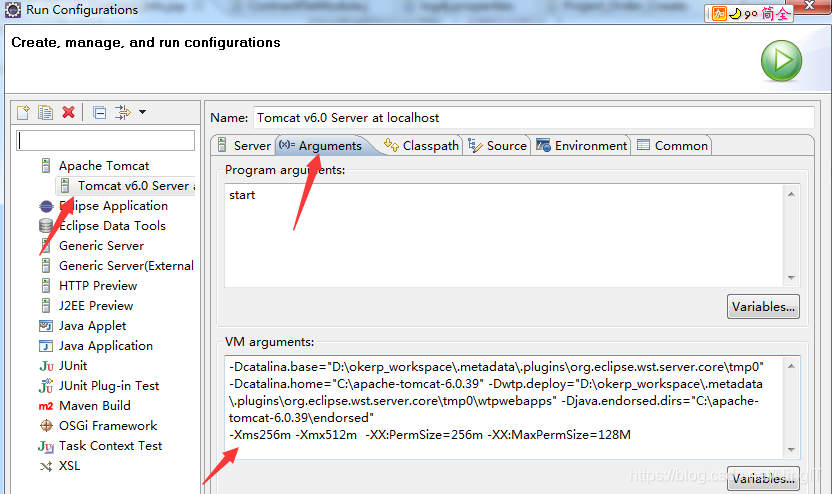Image resolution: width=832 pixels, height=494 pixels.
Task: Click the Eclipse Data Tools database icon
Action: [x=46, y=226]
